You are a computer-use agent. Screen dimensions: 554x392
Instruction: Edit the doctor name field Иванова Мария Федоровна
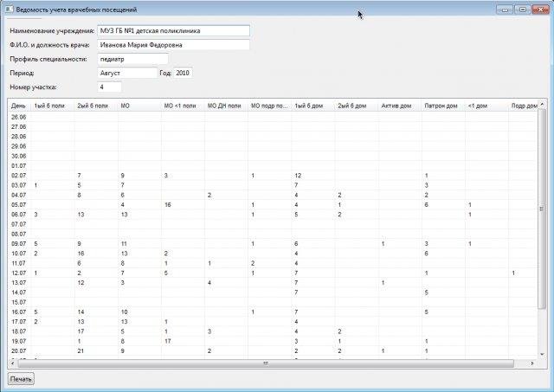[173, 45]
